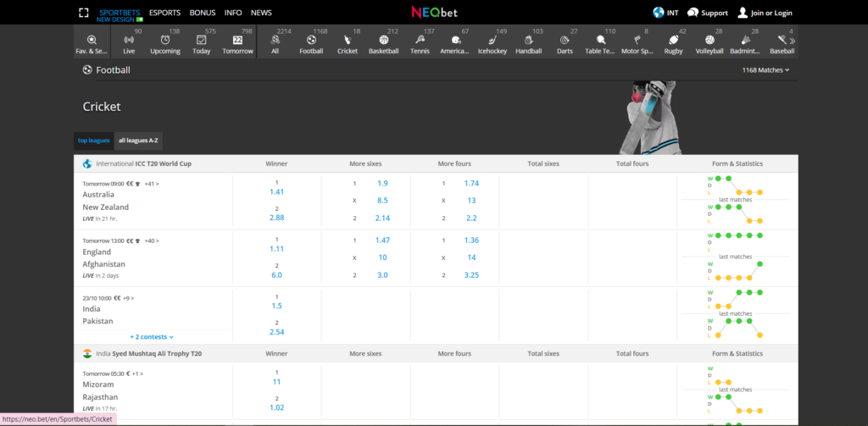Select more sixes odds 1.9

382,183
